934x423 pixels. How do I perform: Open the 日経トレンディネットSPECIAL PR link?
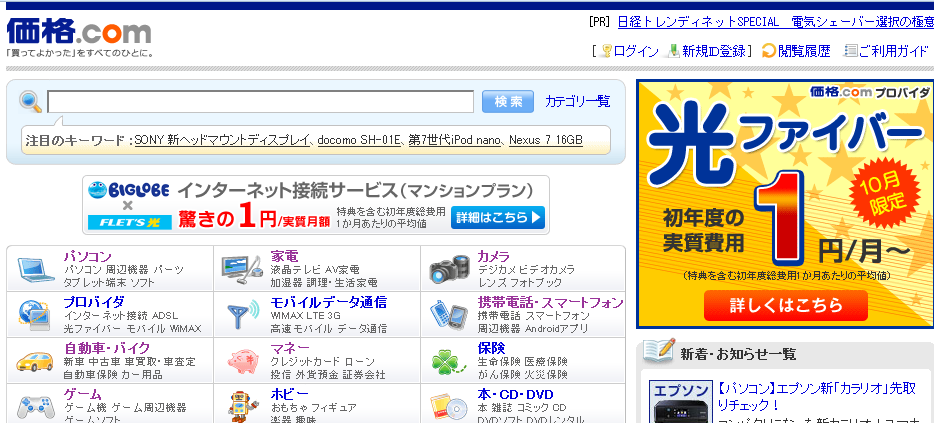776,22
